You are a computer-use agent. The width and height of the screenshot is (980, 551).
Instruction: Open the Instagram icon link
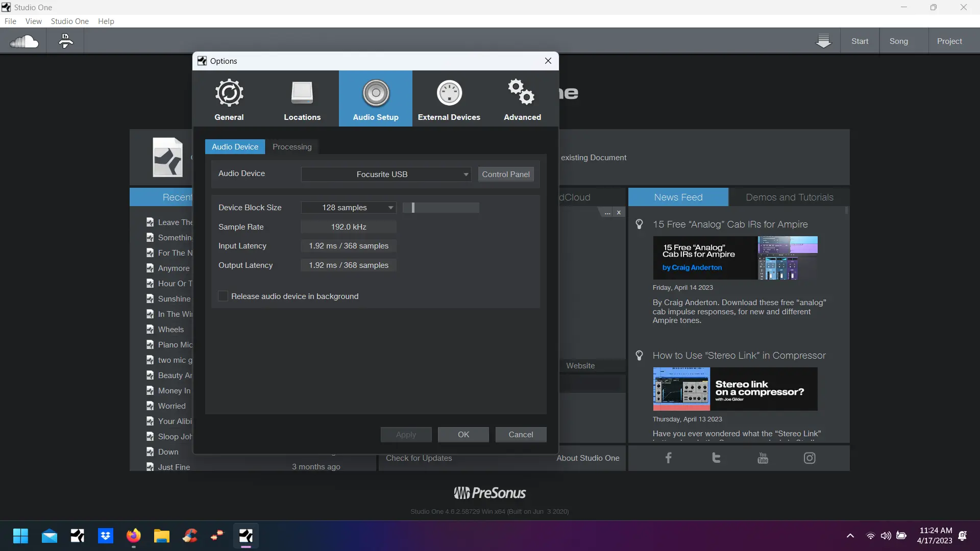(x=810, y=458)
